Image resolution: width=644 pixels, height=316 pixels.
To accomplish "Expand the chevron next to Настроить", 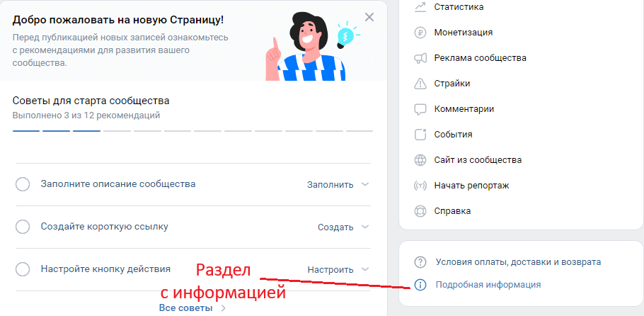I will coord(365,270).
